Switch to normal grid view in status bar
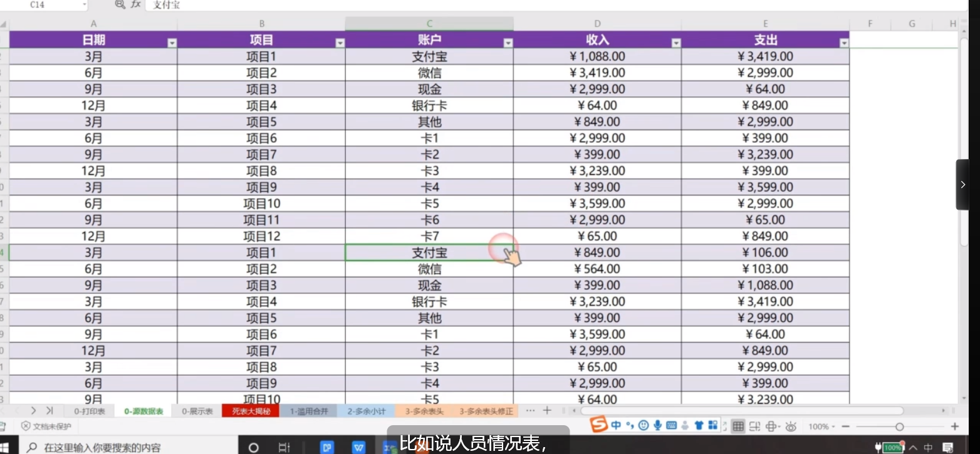The width and height of the screenshot is (980, 454). click(x=738, y=426)
